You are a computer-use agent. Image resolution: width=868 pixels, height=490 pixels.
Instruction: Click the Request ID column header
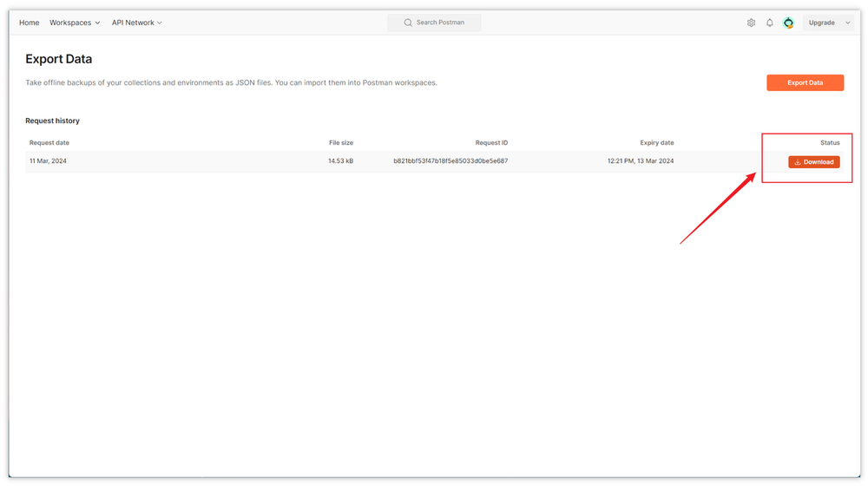491,142
